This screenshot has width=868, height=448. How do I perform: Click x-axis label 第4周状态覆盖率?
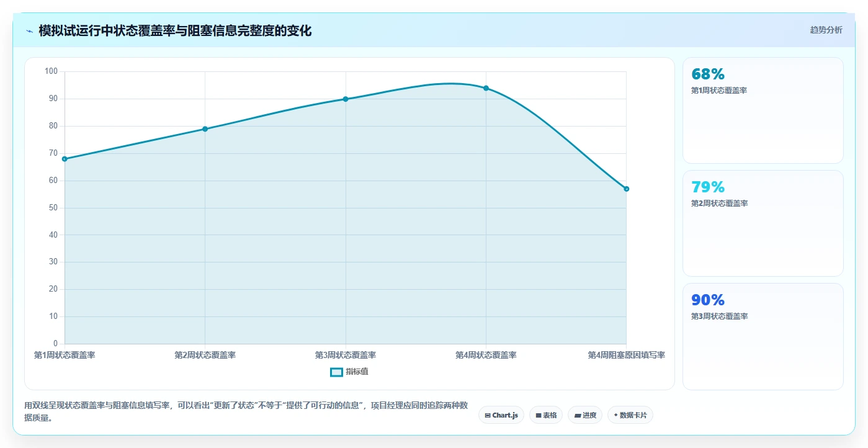pyautogui.click(x=486, y=355)
